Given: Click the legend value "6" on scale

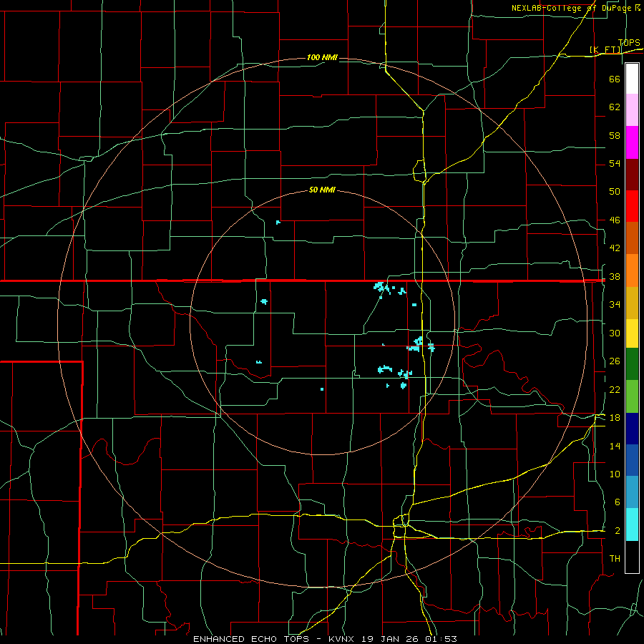Looking at the screenshot, I should tap(617, 502).
